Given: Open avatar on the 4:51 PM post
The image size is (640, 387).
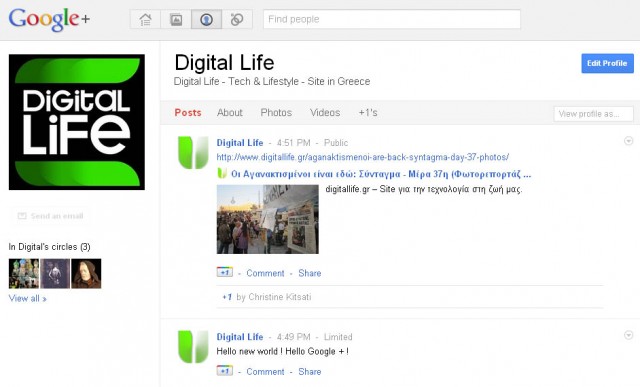Looking at the screenshot, I should point(193,153).
